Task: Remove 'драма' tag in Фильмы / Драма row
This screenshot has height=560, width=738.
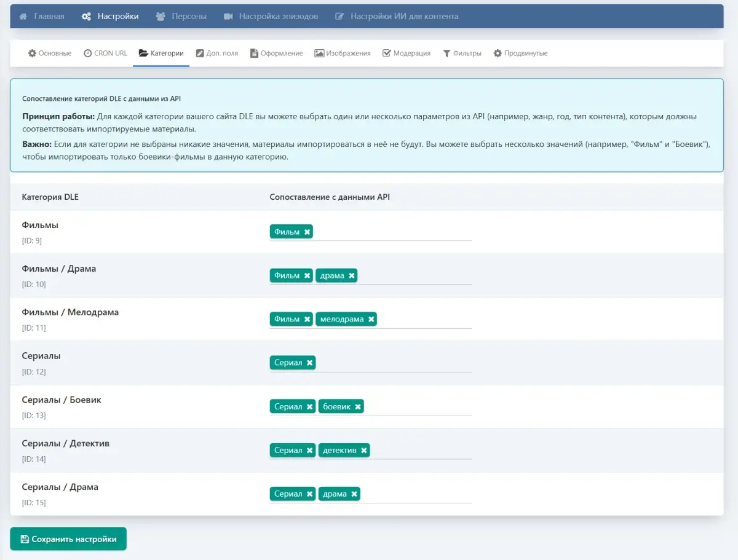Action: (x=352, y=275)
